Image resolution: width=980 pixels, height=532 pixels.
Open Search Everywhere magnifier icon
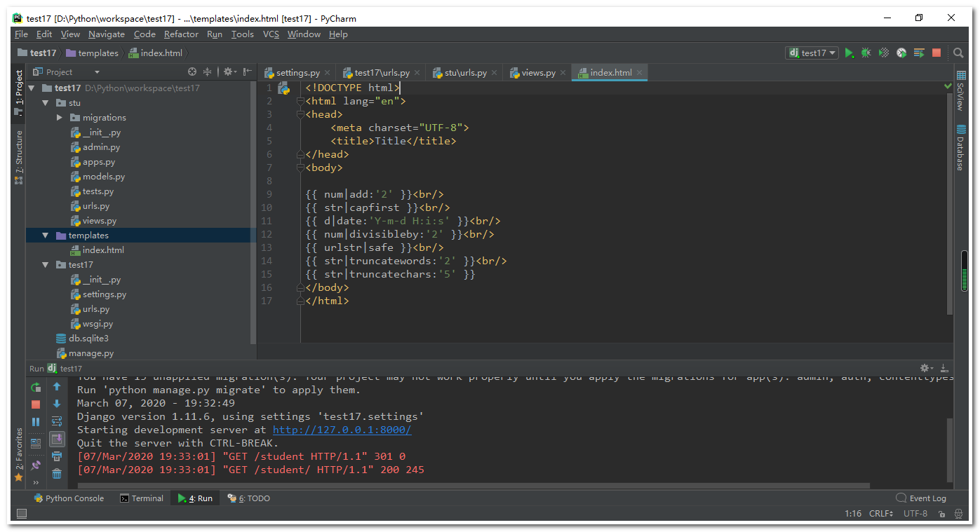(958, 53)
